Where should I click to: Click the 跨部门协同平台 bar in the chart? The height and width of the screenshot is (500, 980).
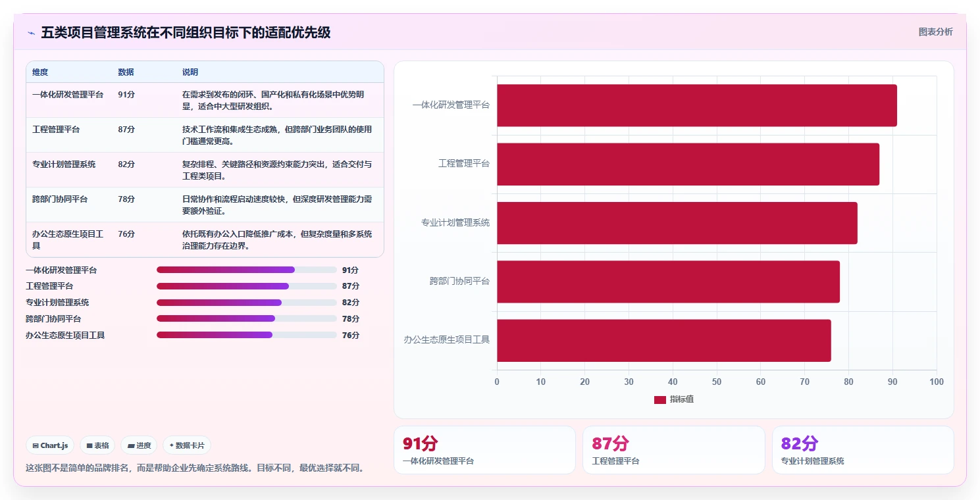[668, 282]
